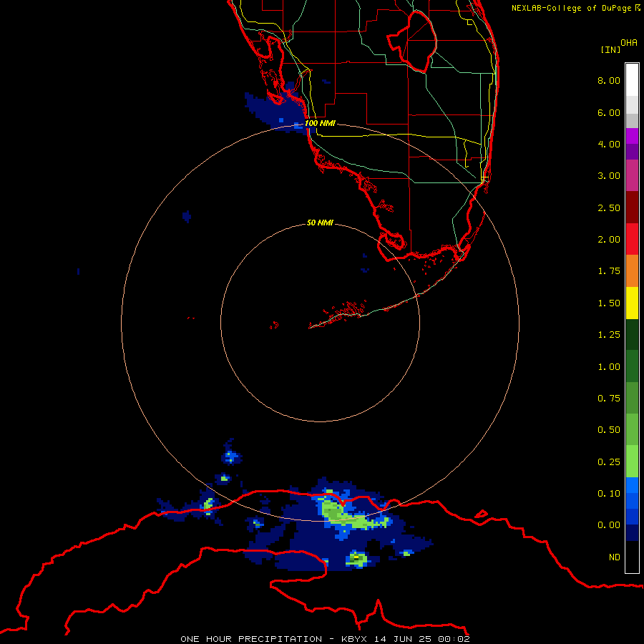Select the light green swatch above 0.25
The width and height of the screenshot is (644, 644).
point(632,462)
